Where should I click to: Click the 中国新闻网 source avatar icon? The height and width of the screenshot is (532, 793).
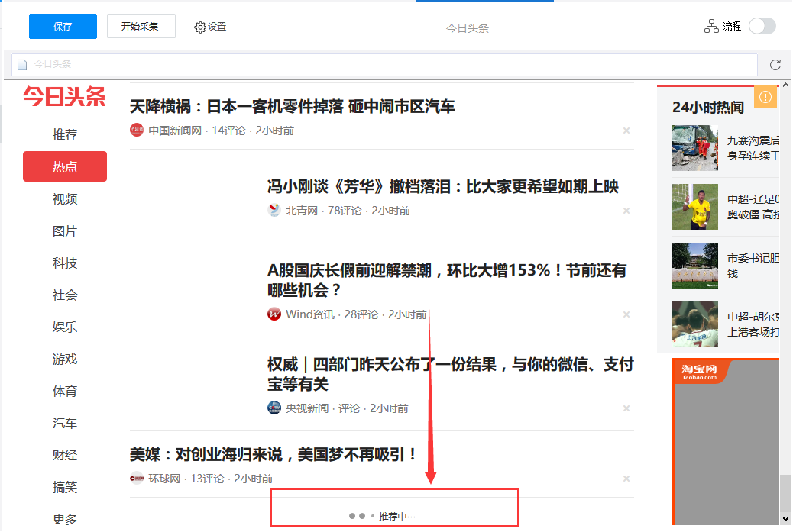pyautogui.click(x=137, y=131)
